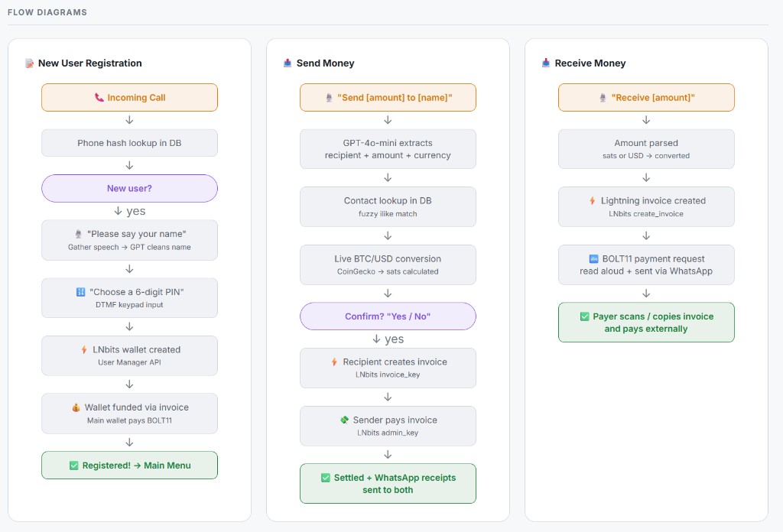Click the lightning icon beside Lightning invoice created
Screen dimensions: 783x532
click(592, 201)
